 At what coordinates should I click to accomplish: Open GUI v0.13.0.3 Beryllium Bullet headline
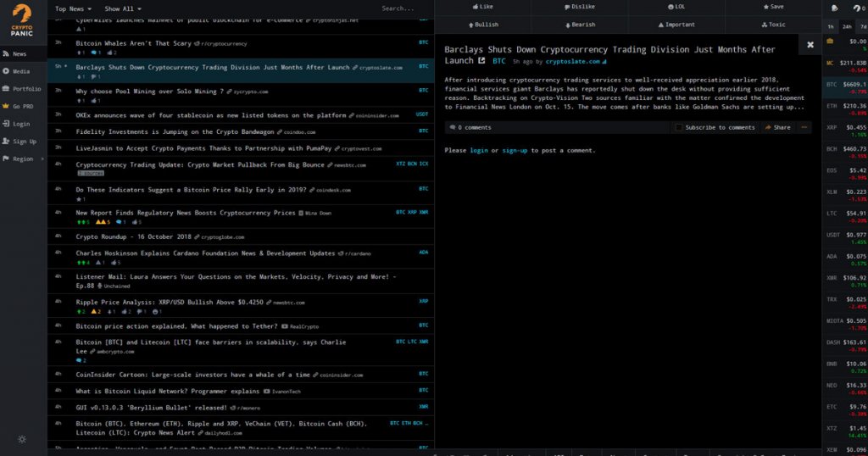click(x=151, y=408)
